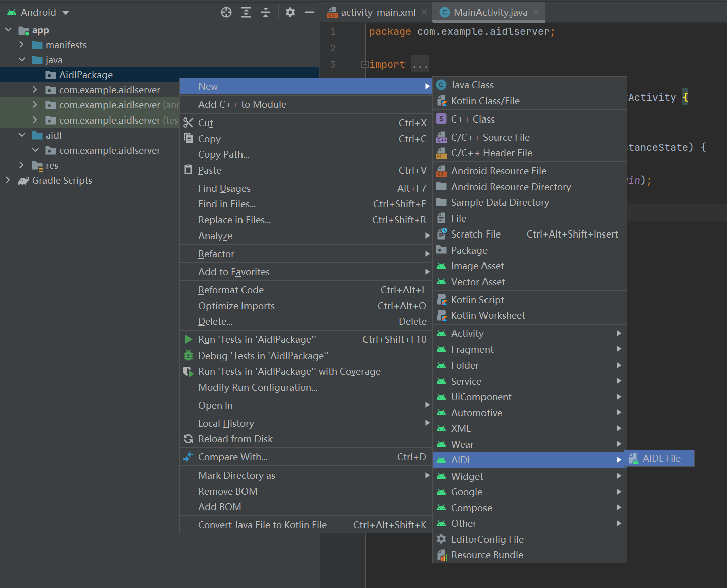Choose Image Asset entry
Screen dimensions: 727x588
pos(530,266)
